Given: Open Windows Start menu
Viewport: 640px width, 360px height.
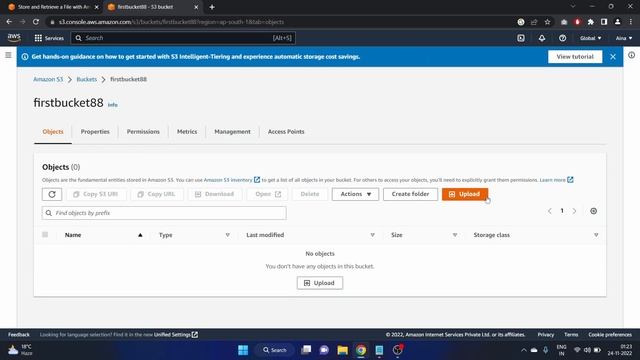Looking at the screenshot, I should point(243,350).
